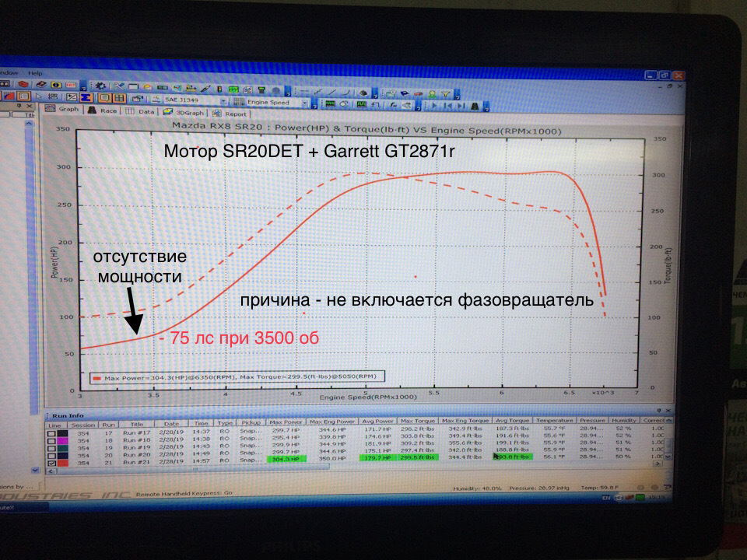Image resolution: width=747 pixels, height=560 pixels.
Task: Click the 299.5 ft-lbs highlighted cell
Action: pyautogui.click(x=417, y=457)
